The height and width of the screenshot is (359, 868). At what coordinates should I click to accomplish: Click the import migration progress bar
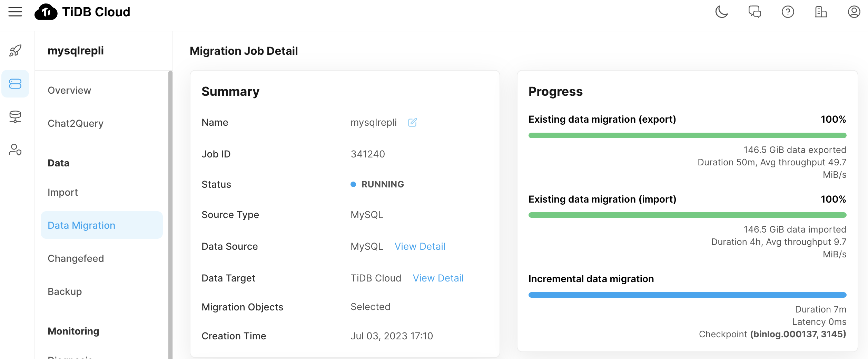tap(687, 215)
